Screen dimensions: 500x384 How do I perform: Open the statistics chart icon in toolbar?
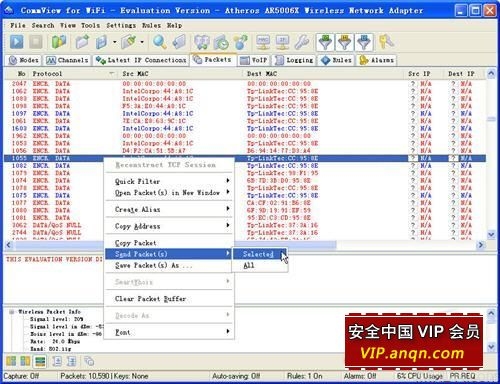[201, 42]
